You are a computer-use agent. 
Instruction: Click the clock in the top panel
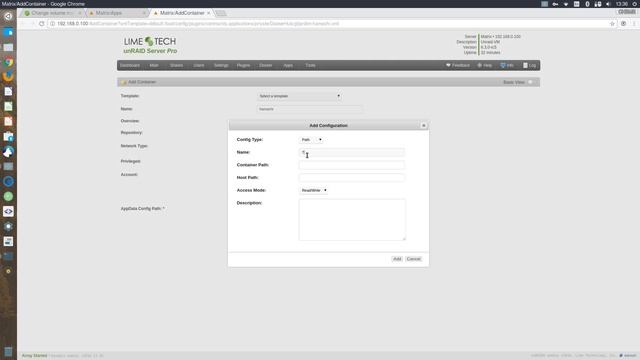[x=622, y=4]
